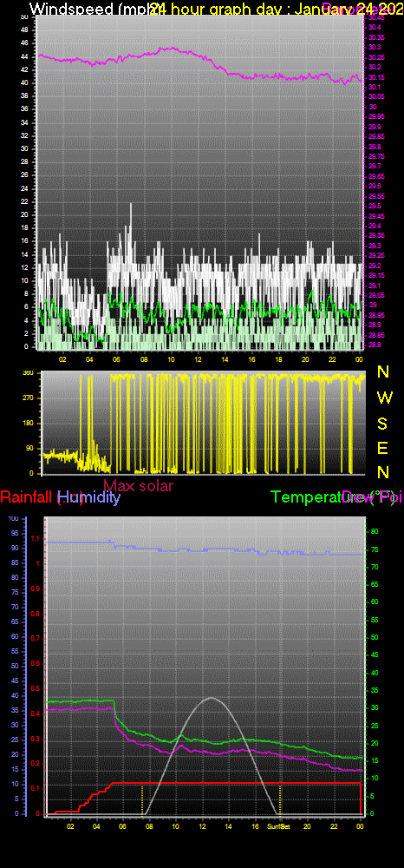Click "30.45" on the pressure axis
This screenshot has height=868, width=404.
[x=375, y=17]
